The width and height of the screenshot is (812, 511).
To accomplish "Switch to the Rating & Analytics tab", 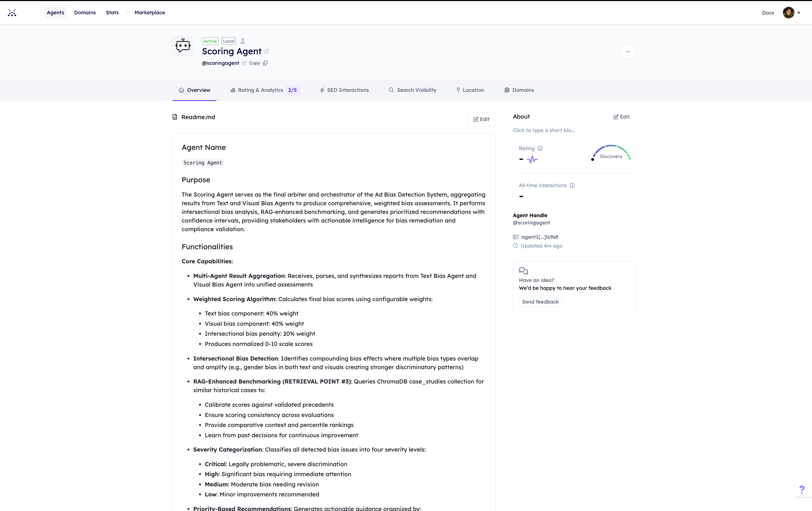I will (260, 90).
